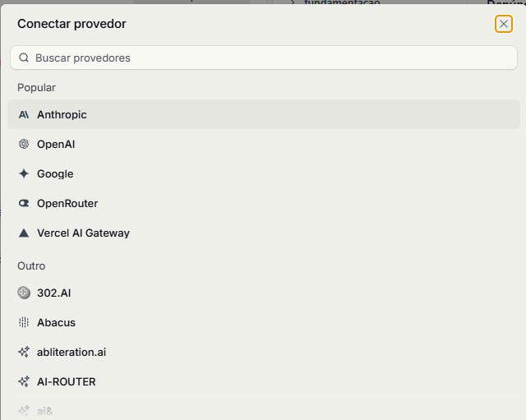Viewport: 526px width, 420px height.
Task: Click the 302.AI round icon
Action: click(x=24, y=293)
